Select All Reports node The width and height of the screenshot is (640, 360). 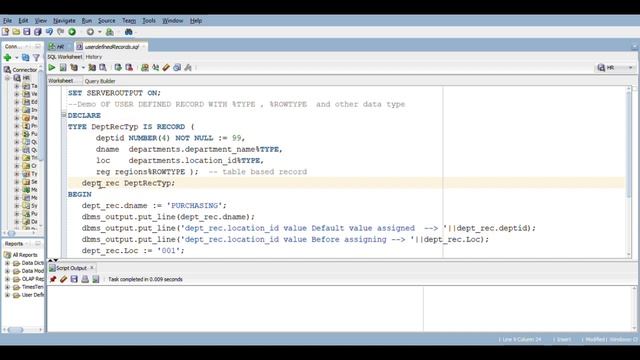tap(21, 255)
